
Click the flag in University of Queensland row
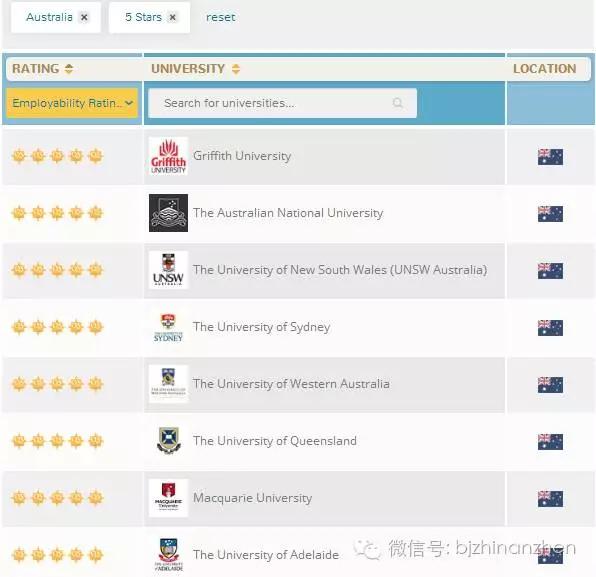[550, 442]
